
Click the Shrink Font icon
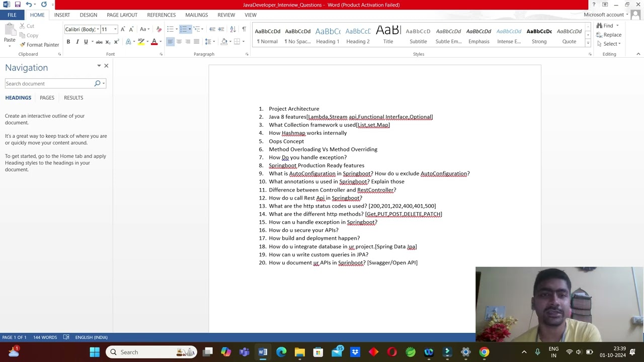click(x=131, y=29)
